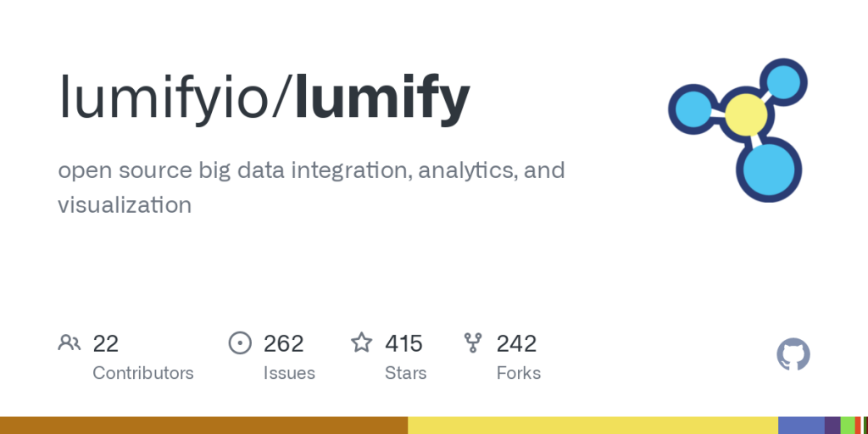868x434 pixels.
Task: Click the blue segment of language bar
Action: tap(801, 426)
